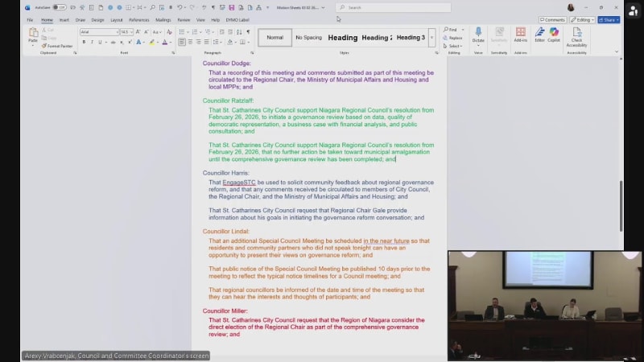Open the Paragraph dialog launcher
The height and width of the screenshot is (362, 644).
[252, 53]
